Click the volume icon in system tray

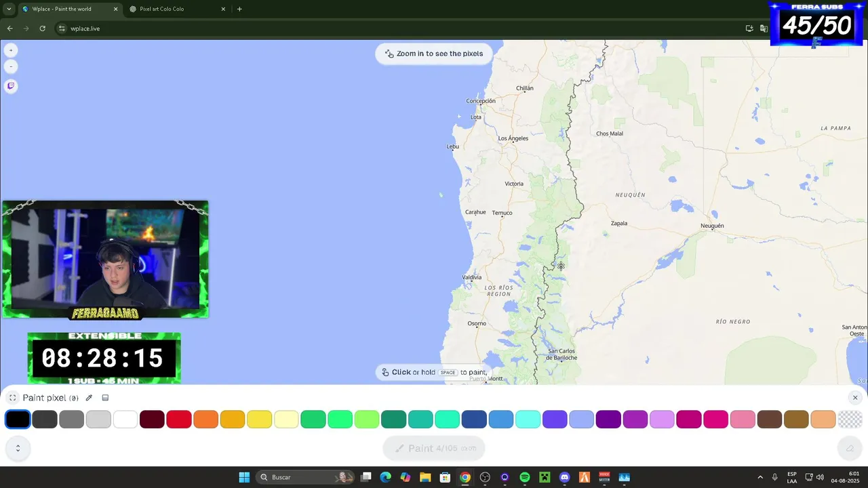[x=820, y=477]
